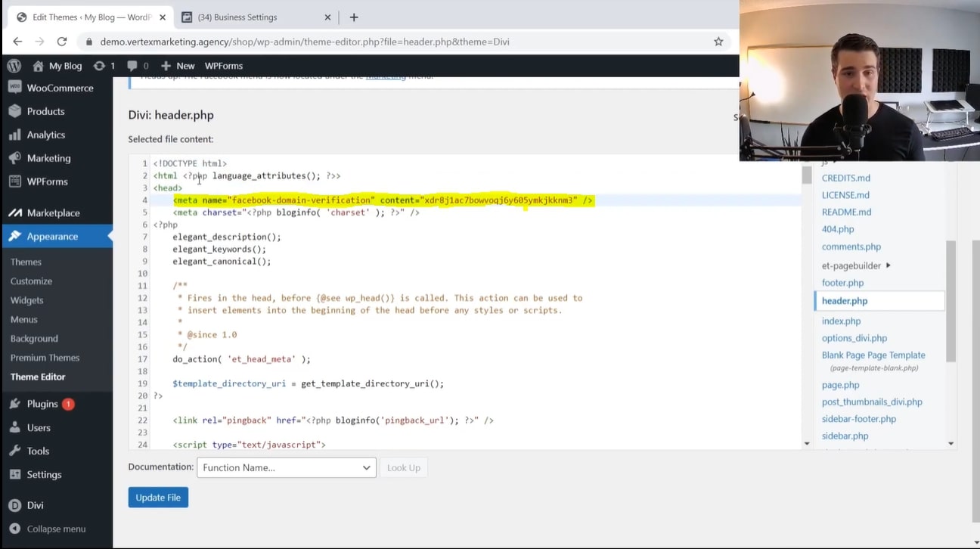The height and width of the screenshot is (549, 980).
Task: Click the Plugins update count badge
Action: (x=68, y=404)
